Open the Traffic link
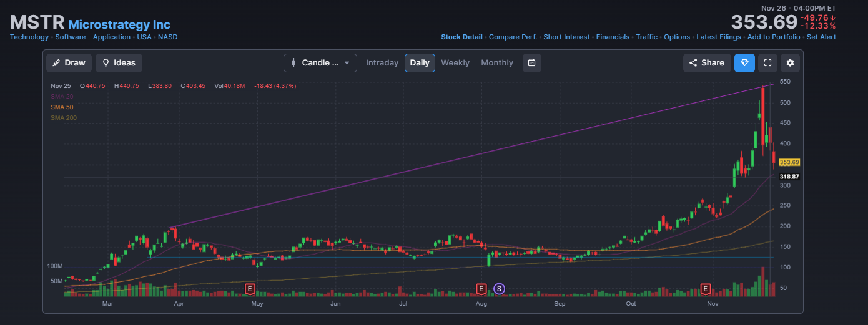 pyautogui.click(x=646, y=37)
